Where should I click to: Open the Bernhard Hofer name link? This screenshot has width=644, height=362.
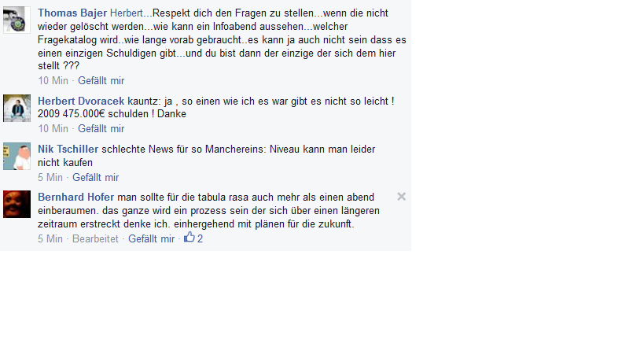click(76, 198)
